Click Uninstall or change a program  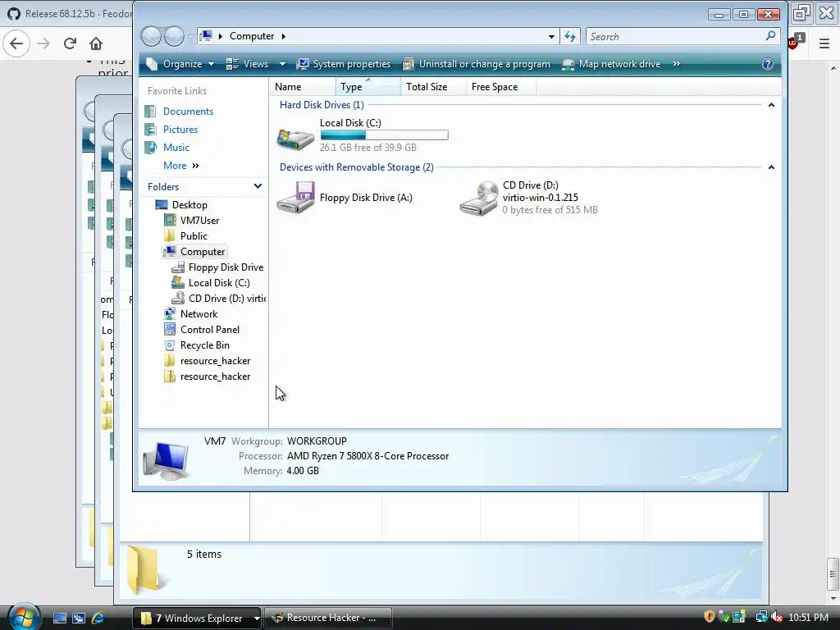477,64
